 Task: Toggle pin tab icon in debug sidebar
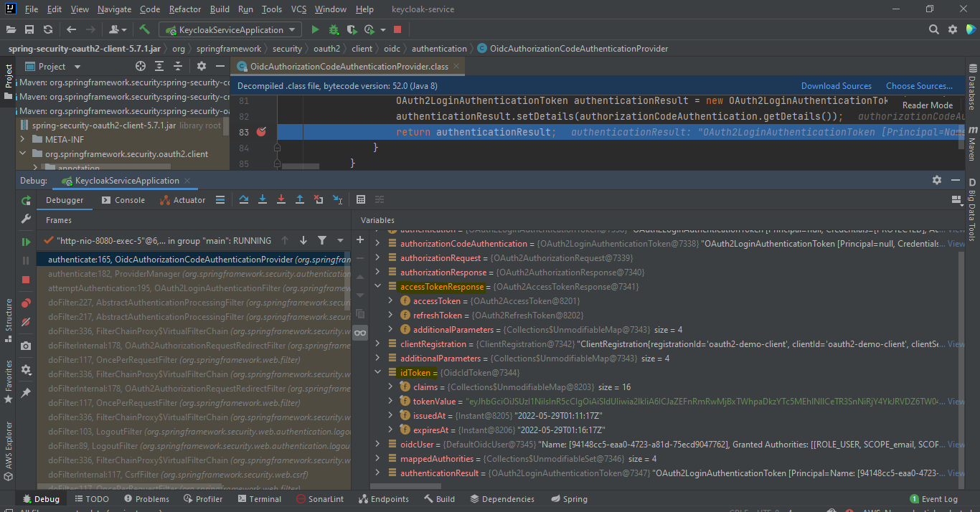[x=26, y=393]
